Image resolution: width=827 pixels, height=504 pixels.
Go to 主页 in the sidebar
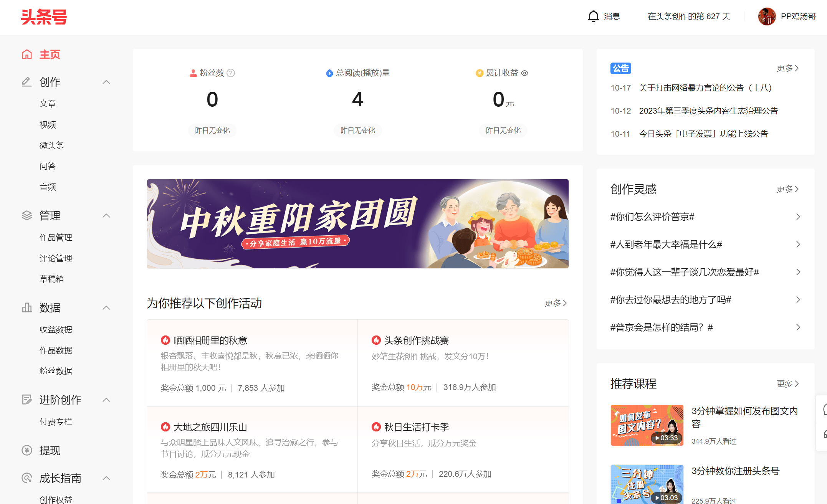pyautogui.click(x=50, y=55)
